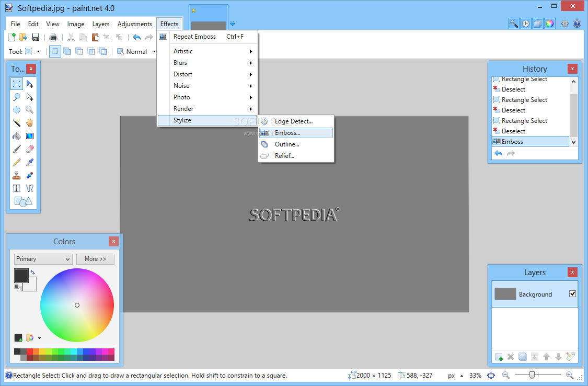Select the Eraser tool
Screen dimensions: 588x386
[30, 149]
